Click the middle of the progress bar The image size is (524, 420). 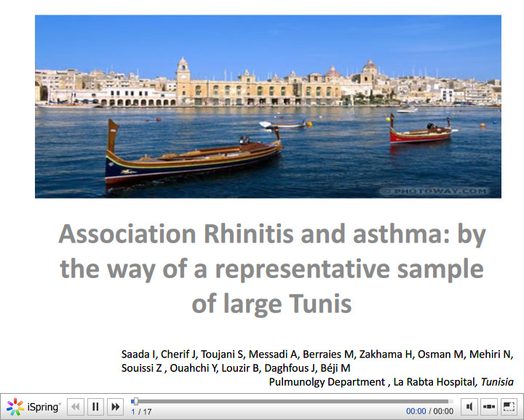(x=293, y=401)
